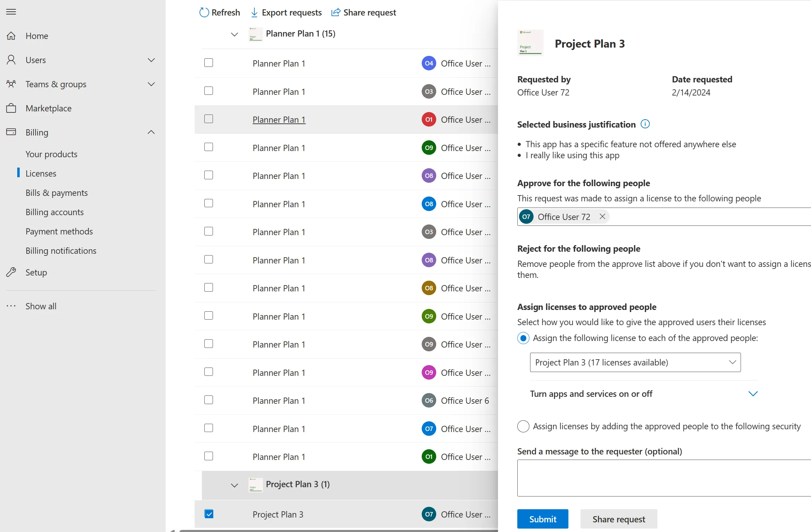Open the underlined Planner Plan 1 link

279,120
